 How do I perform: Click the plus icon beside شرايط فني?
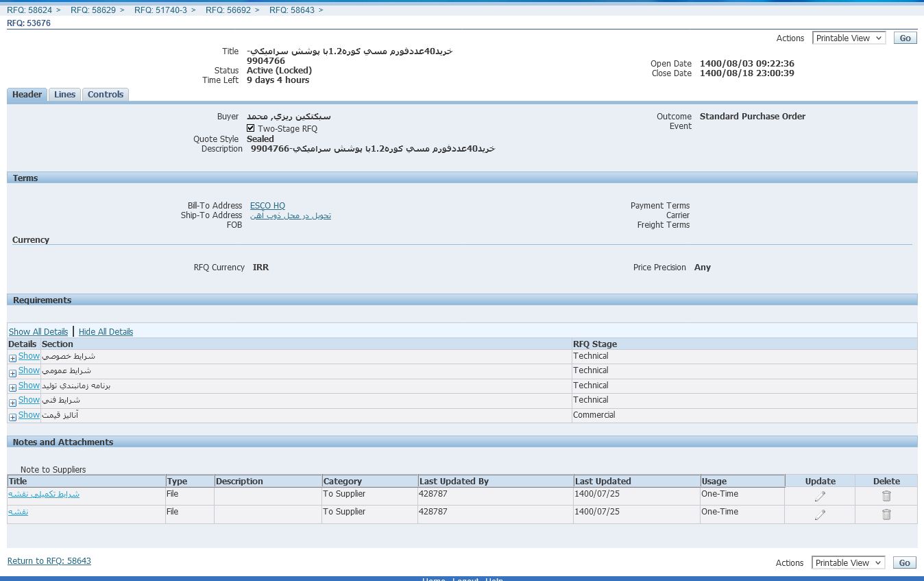tap(12, 403)
